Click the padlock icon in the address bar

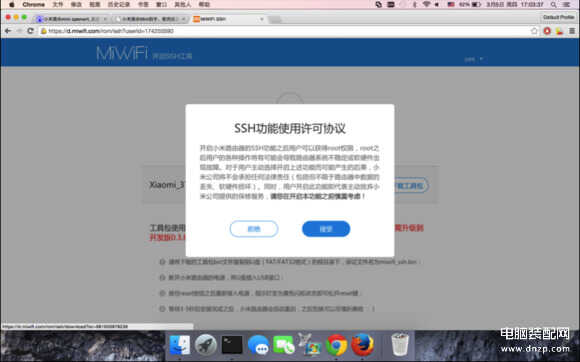44,31
